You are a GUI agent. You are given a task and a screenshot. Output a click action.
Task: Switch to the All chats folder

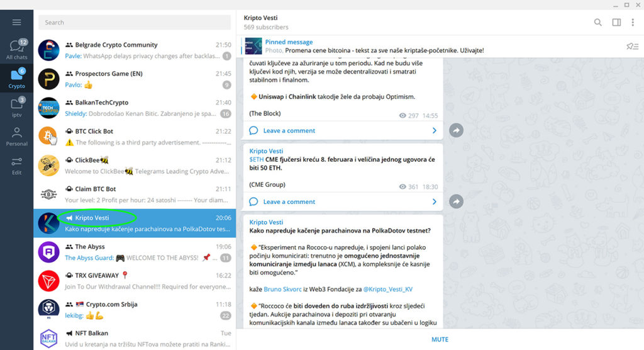click(16, 50)
